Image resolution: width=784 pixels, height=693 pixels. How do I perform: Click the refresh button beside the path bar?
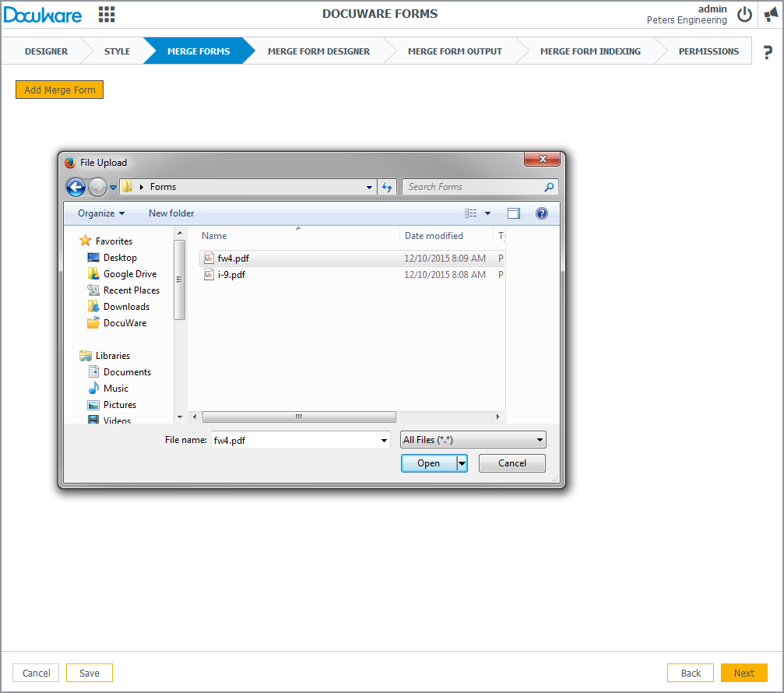(387, 187)
